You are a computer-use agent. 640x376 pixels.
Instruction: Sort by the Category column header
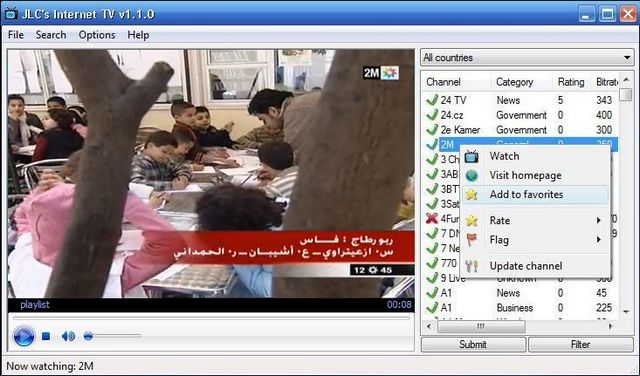522,82
